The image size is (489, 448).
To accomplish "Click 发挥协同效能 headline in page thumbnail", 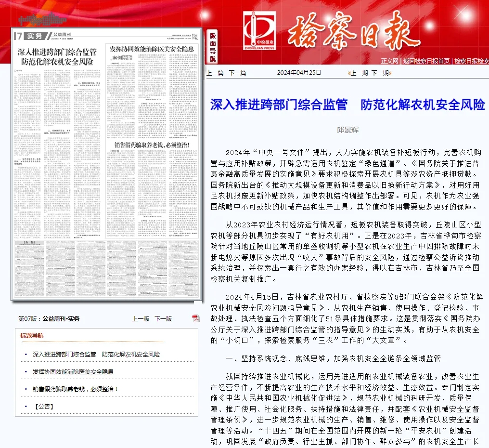I will point(152,49).
